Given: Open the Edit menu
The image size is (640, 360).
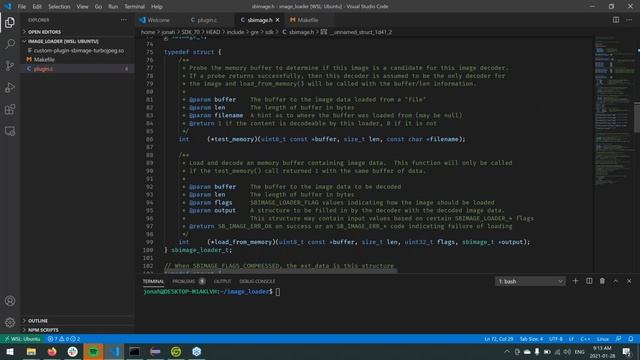Looking at the screenshot, I should (37, 7).
